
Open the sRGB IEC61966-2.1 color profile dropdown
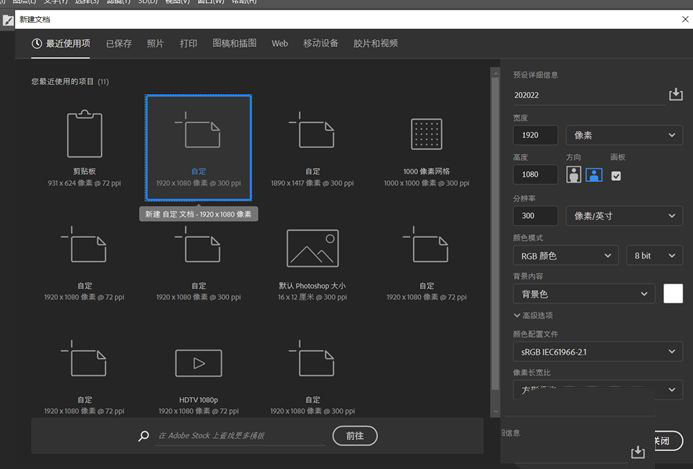pos(598,352)
